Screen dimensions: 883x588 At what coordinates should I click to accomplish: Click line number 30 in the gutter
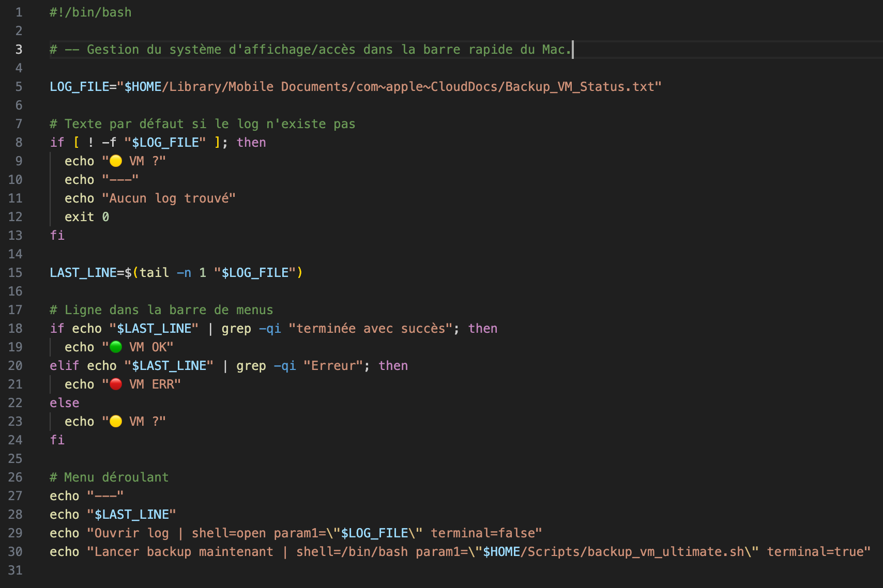16,552
